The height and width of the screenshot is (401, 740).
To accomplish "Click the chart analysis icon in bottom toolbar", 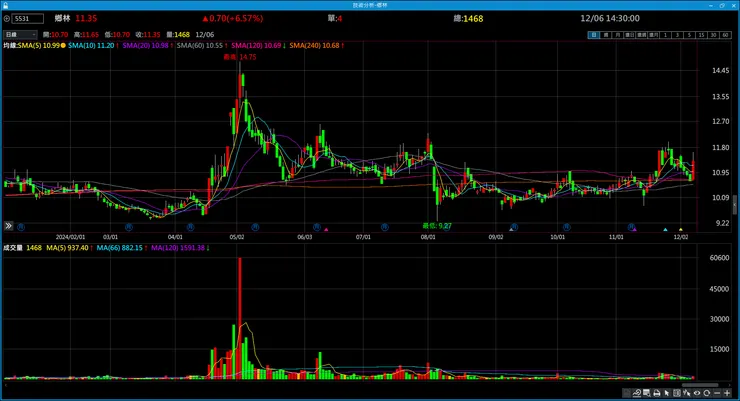I will [x=637, y=393].
